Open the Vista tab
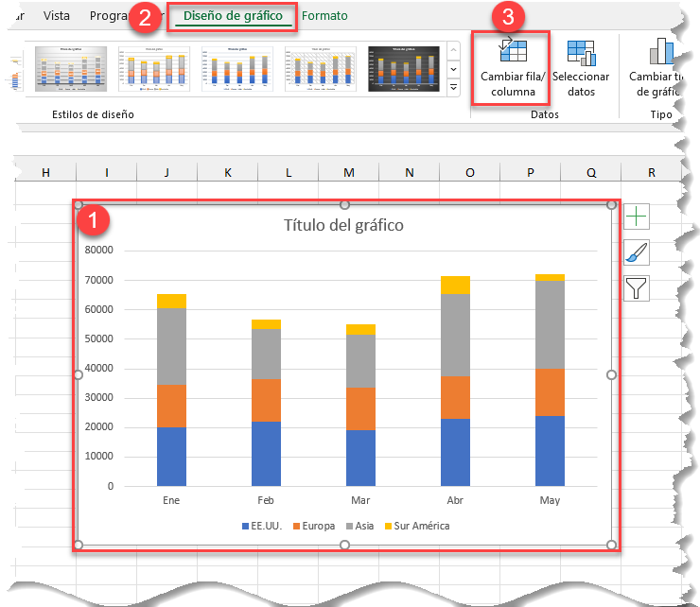700x607 pixels. coord(56,16)
